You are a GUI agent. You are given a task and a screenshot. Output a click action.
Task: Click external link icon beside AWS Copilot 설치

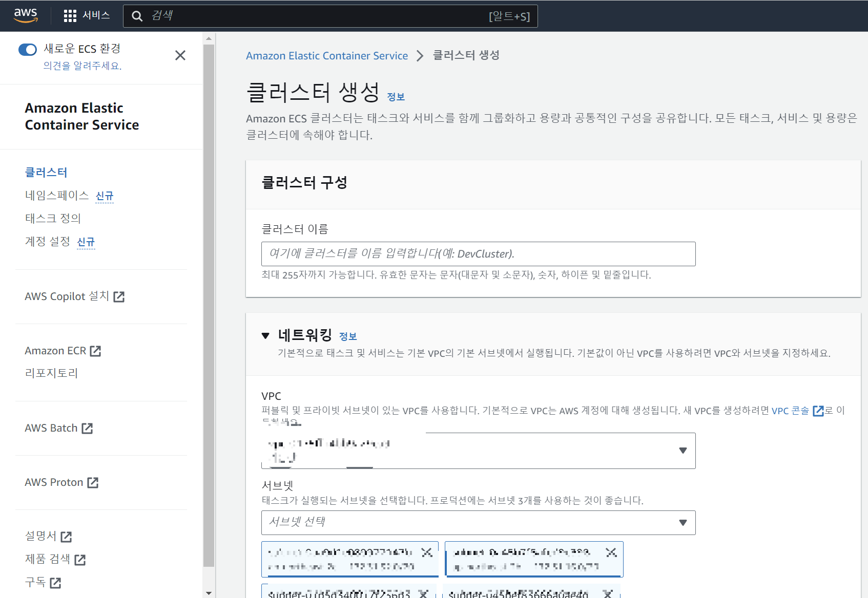tap(119, 297)
